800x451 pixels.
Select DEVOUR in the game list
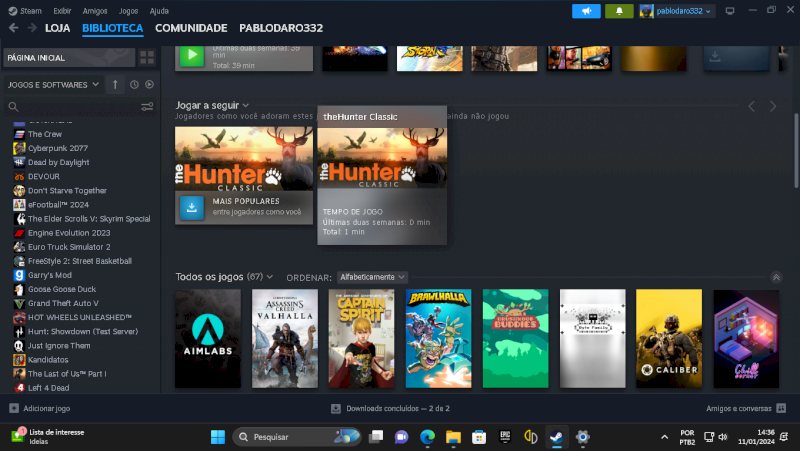click(x=44, y=177)
